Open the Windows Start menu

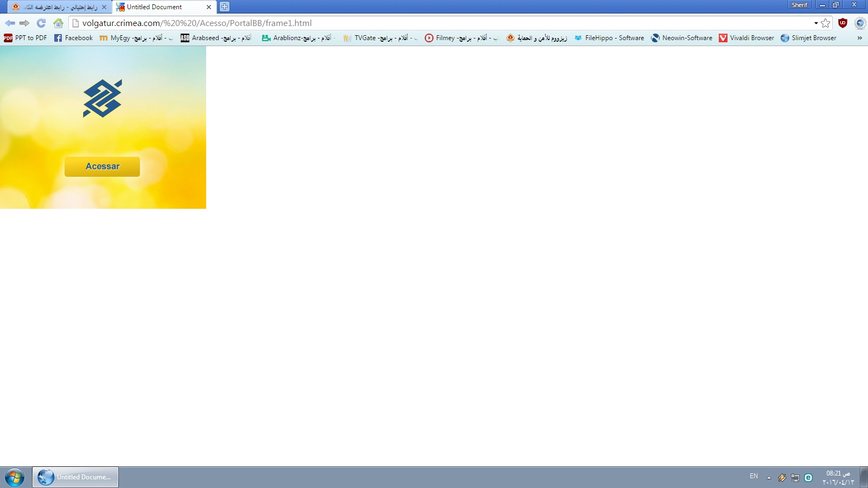(15, 477)
